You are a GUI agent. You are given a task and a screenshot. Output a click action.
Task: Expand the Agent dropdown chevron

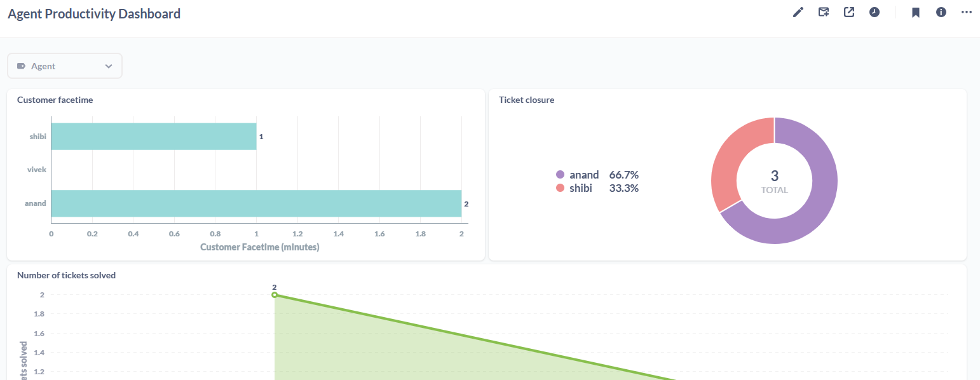[108, 66]
